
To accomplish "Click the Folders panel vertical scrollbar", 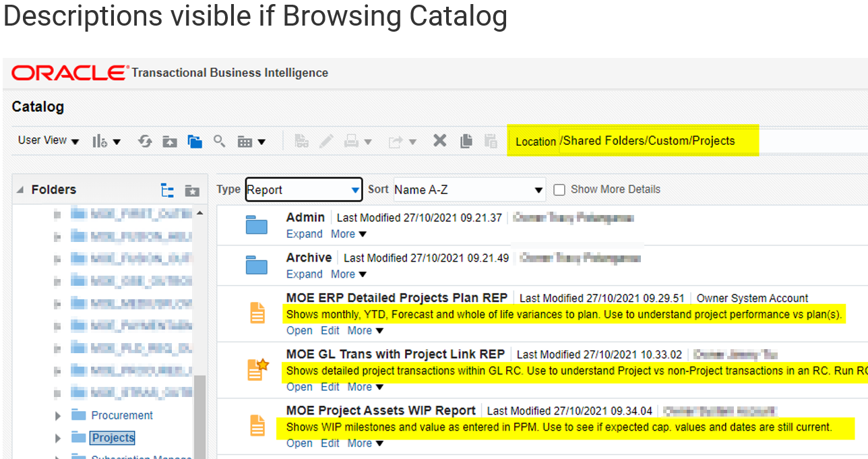I will [199, 416].
